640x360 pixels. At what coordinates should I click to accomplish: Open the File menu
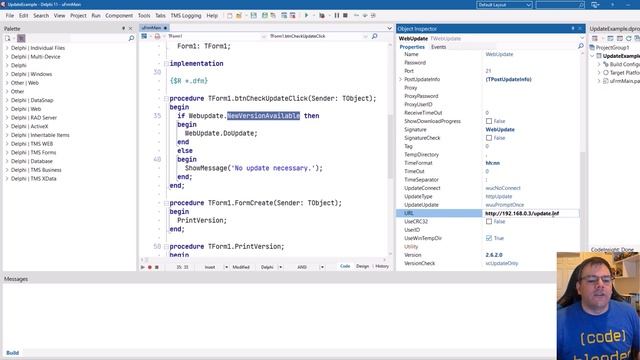10,16
